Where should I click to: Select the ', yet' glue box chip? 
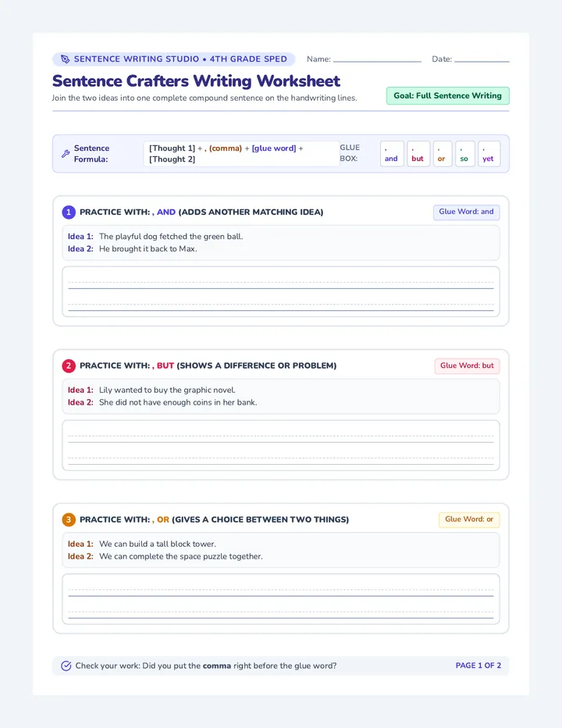[x=489, y=154]
